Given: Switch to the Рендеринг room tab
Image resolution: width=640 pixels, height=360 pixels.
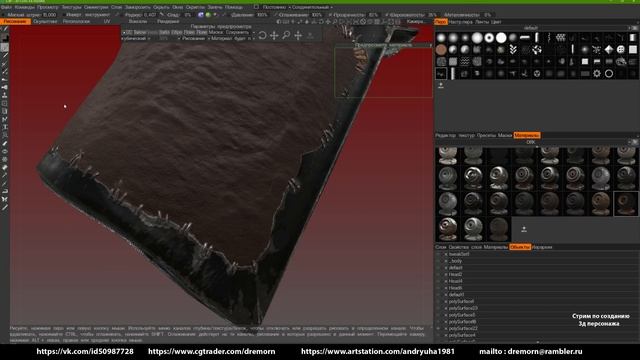Looking at the screenshot, I should 168,21.
